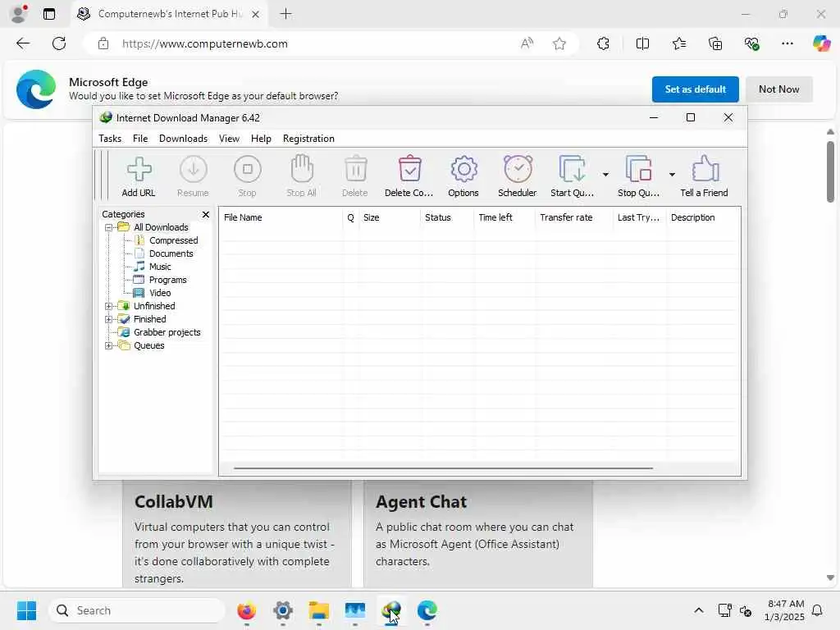The image size is (840, 630).
Task: Open Edge favorites list icon
Action: coord(678,43)
